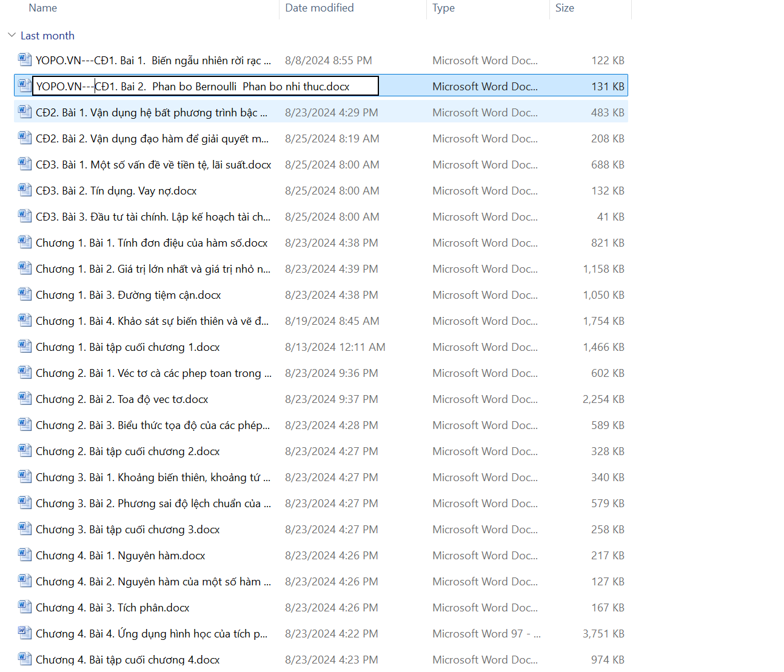Select file CĐ2. Bài 2. Vận dụng đạo hàm
This screenshot has width=784, height=672.
click(x=152, y=139)
